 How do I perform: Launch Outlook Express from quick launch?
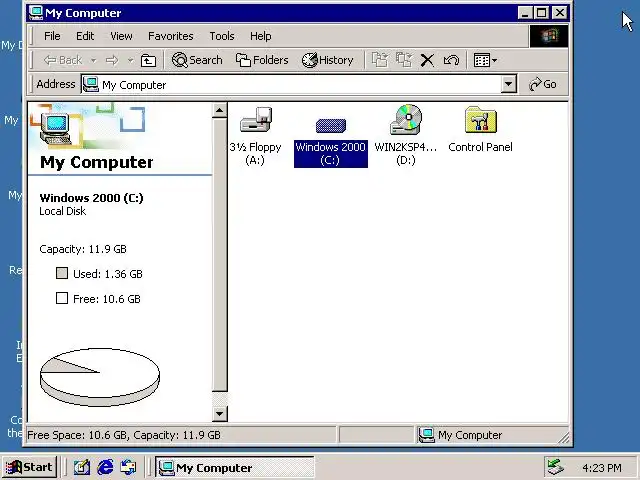129,467
